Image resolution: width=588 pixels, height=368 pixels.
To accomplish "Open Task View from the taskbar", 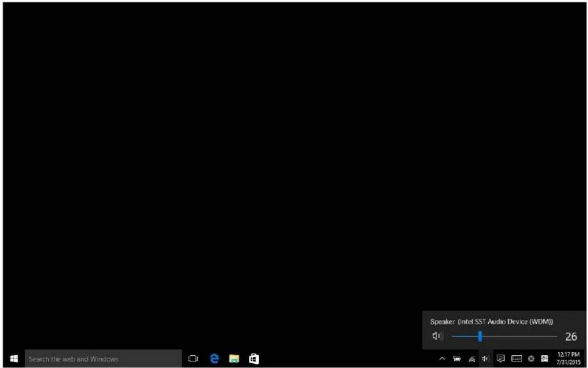I will [x=193, y=359].
